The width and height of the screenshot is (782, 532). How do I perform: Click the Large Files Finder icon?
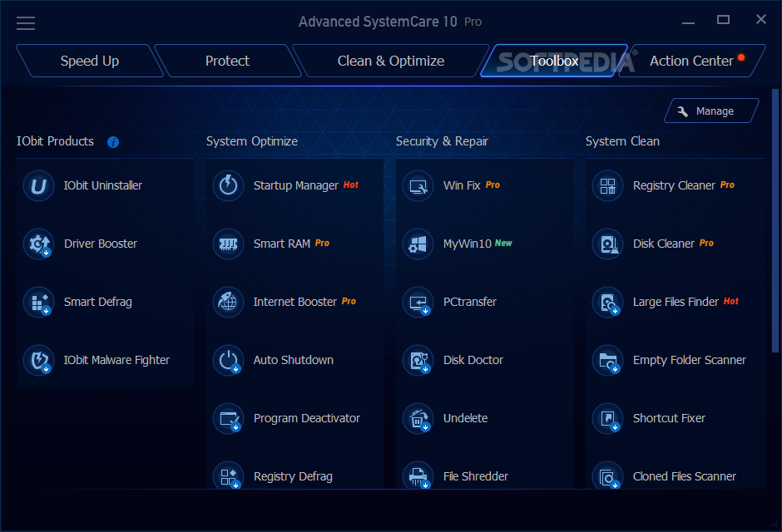pyautogui.click(x=607, y=303)
